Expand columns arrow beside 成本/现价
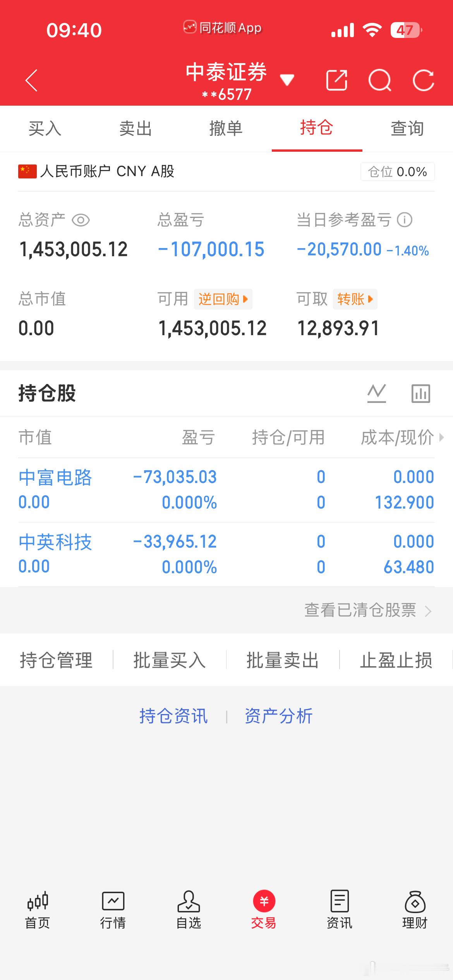This screenshot has width=453, height=980. [x=441, y=437]
